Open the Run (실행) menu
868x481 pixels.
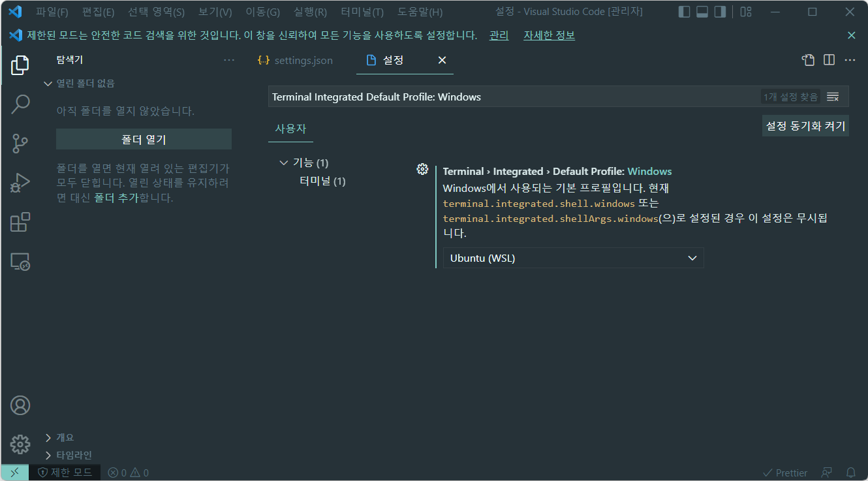310,12
